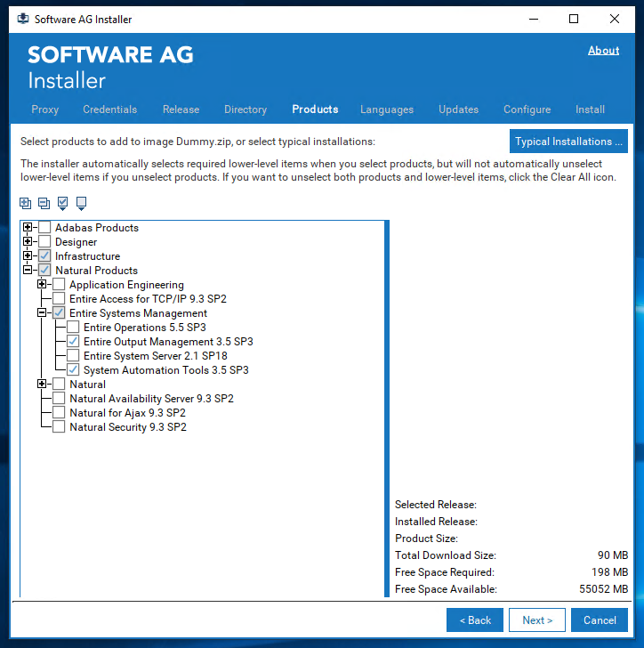644x648 pixels.
Task: Collapse the Entire Systems Management node
Action: (x=42, y=313)
